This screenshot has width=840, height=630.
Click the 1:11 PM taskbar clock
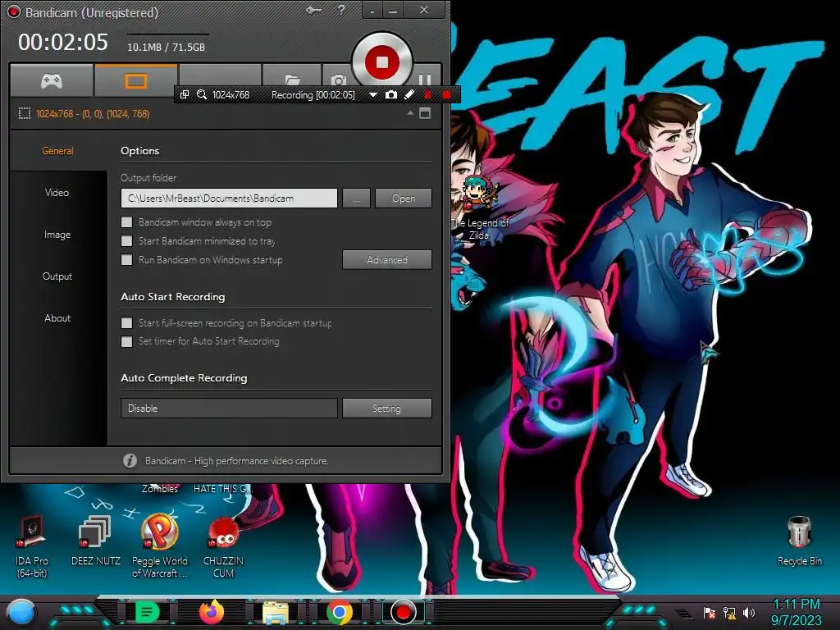796,604
